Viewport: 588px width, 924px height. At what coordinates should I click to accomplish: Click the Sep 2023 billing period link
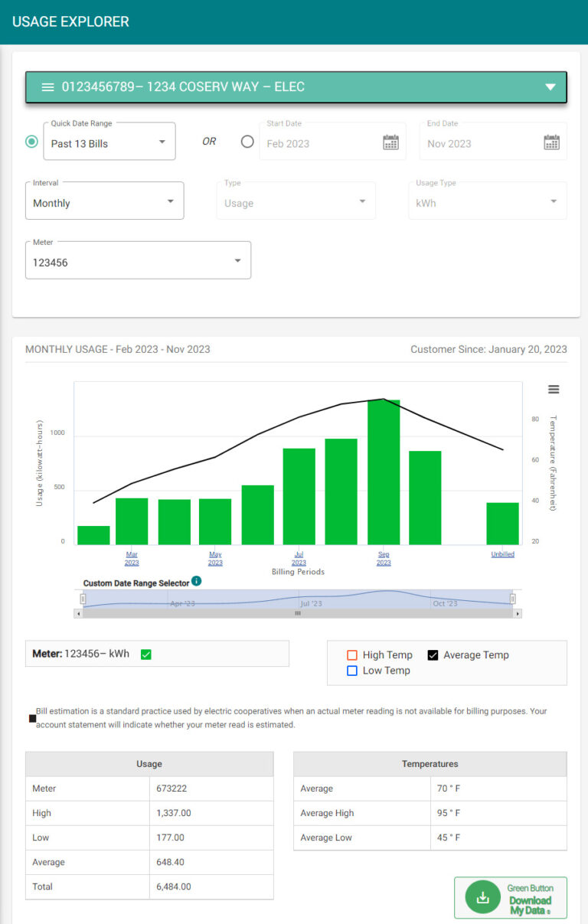coord(384,558)
